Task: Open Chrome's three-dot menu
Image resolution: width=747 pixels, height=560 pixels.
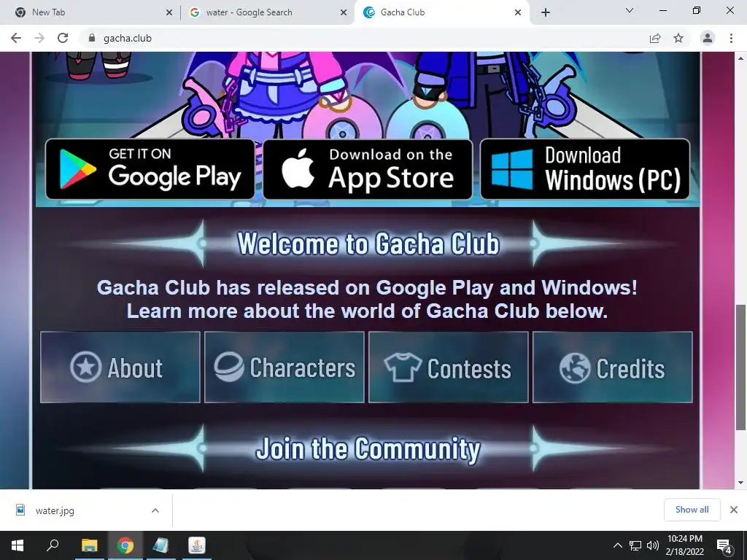Action: point(731,38)
